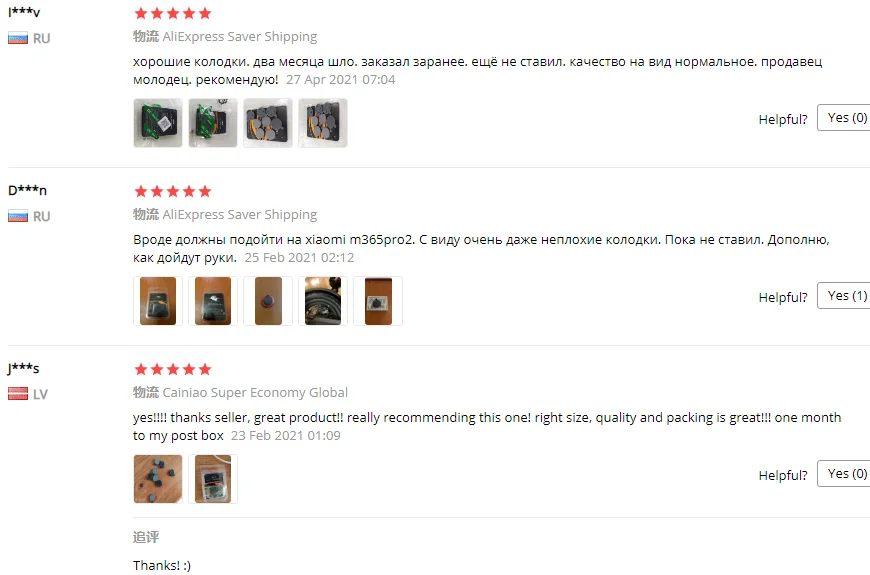Click the five-star rating of J***s's review
Viewport: 870px width, 575px height.
point(173,370)
